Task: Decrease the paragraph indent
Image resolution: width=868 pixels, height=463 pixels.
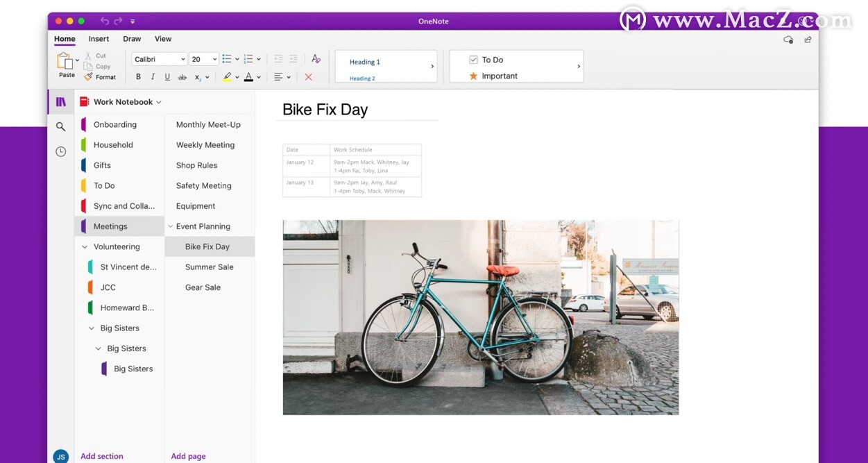Action: click(x=278, y=59)
